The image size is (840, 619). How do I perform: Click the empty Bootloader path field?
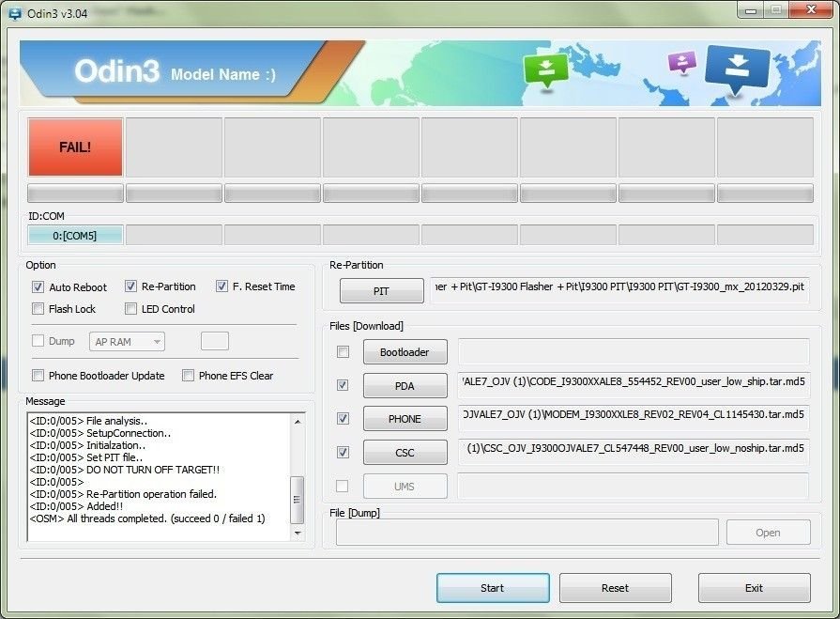pos(634,351)
